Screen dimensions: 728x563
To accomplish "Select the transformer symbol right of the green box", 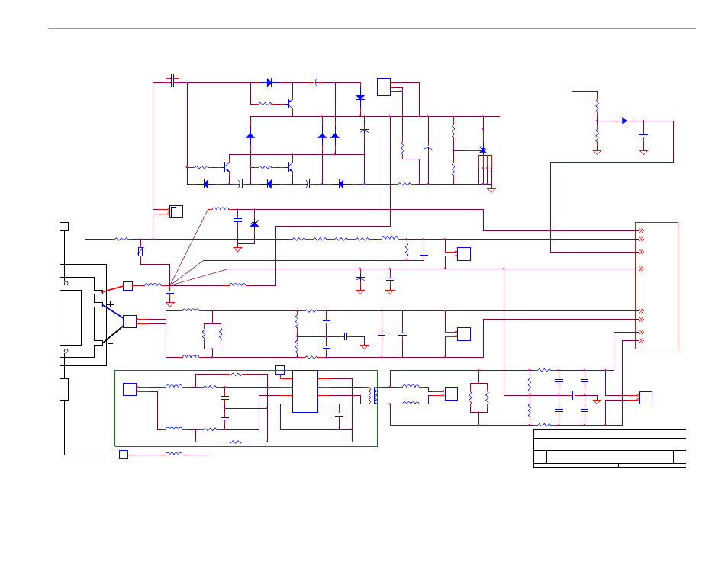I will (x=373, y=395).
